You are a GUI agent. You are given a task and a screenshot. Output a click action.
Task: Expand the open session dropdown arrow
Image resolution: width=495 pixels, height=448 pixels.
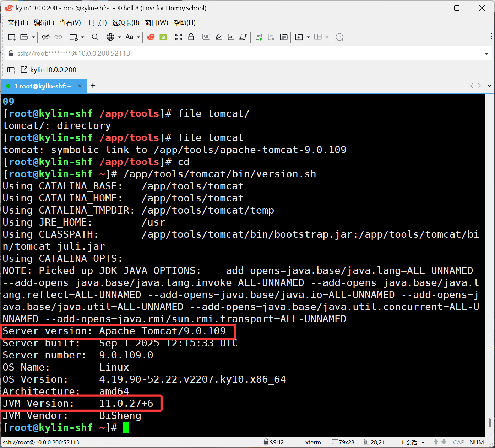(x=33, y=37)
